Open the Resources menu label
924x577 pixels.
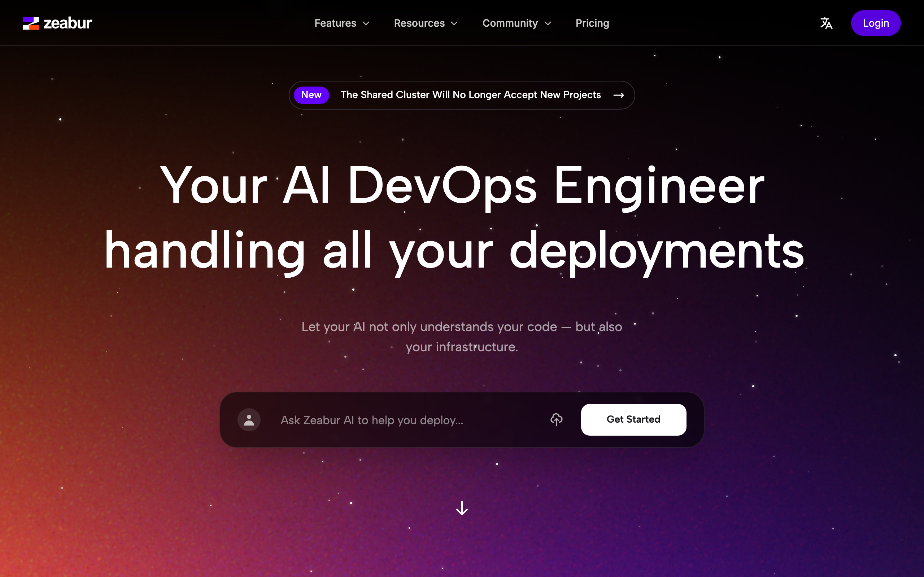(419, 23)
